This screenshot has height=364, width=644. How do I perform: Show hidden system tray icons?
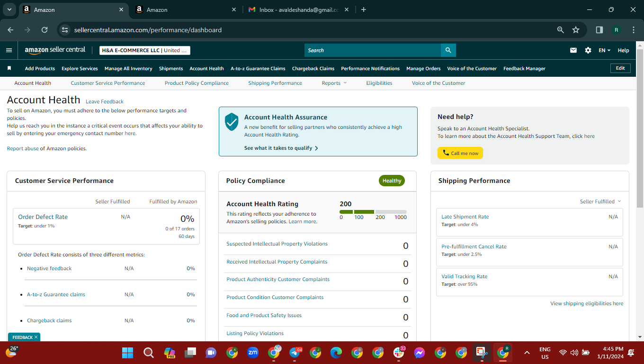click(x=527, y=353)
